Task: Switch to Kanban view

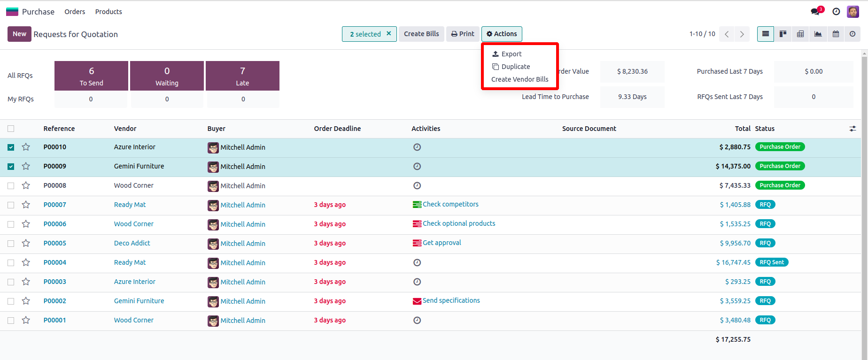Action: tap(783, 34)
